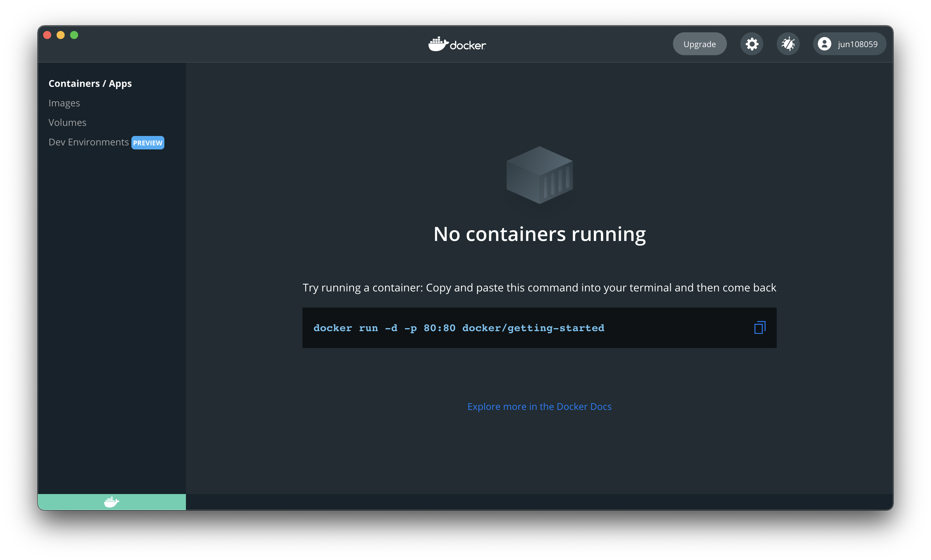Image resolution: width=931 pixels, height=560 pixels.
Task: Open the Images section
Action: [x=64, y=103]
